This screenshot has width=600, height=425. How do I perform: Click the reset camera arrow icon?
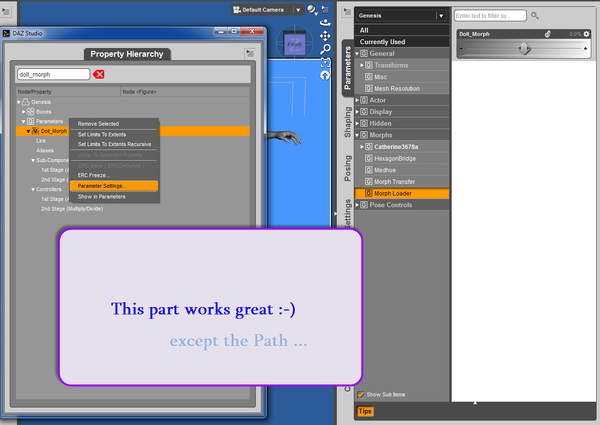[325, 76]
